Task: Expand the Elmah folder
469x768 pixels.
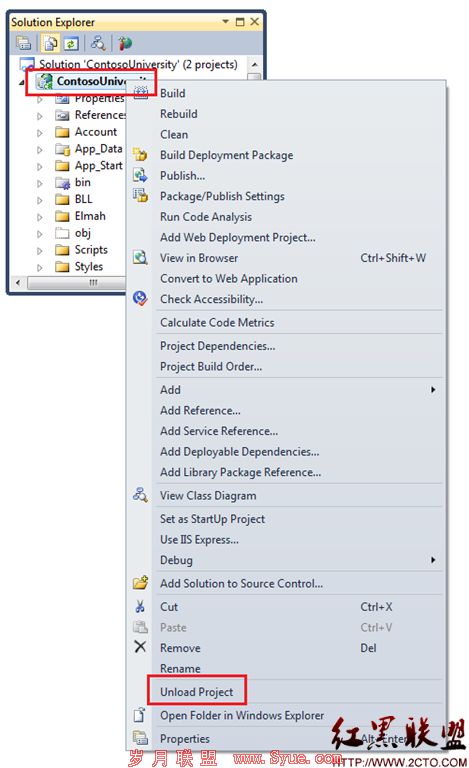Action: tap(40, 217)
